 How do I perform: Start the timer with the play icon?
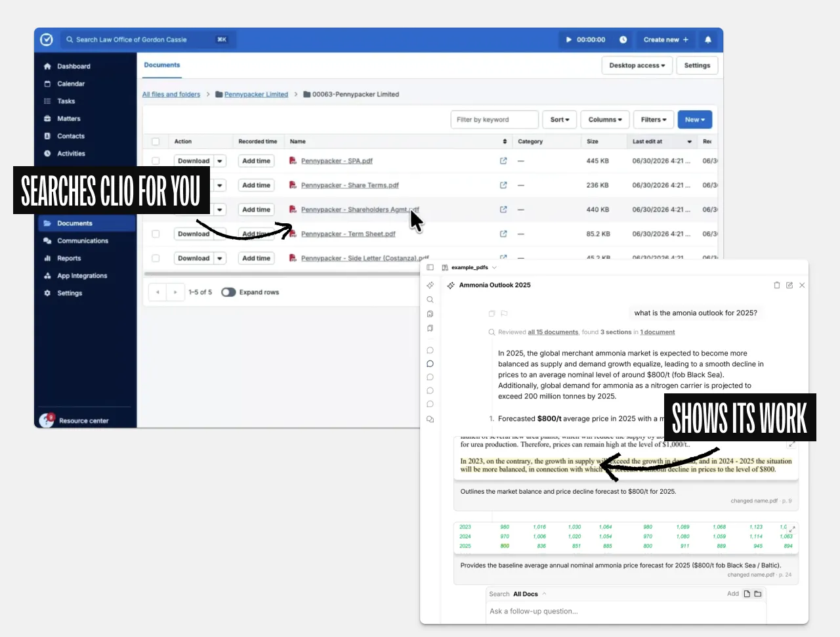click(x=569, y=39)
